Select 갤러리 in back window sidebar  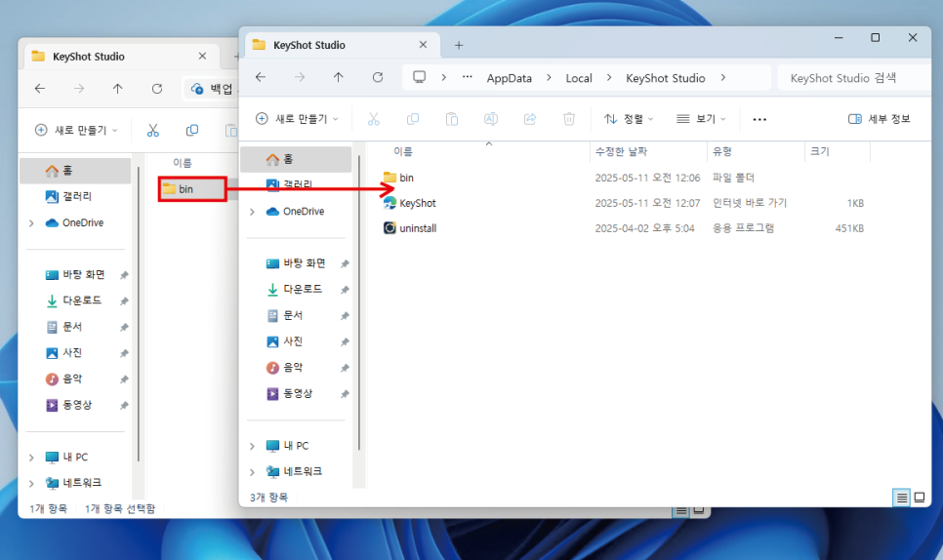(68, 196)
